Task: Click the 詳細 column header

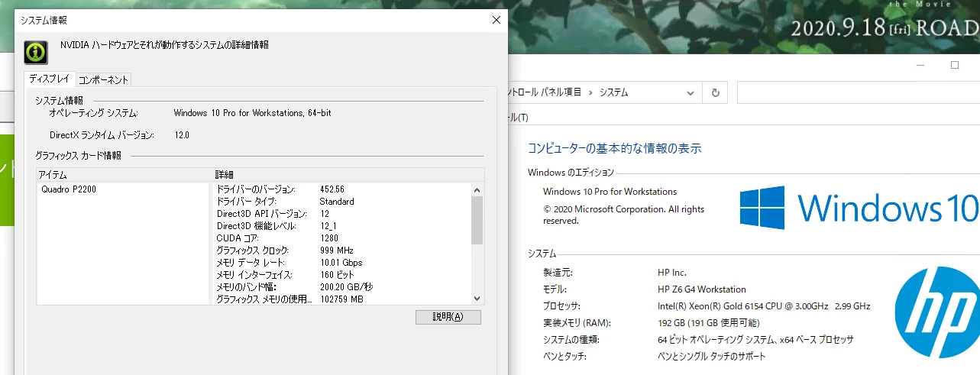Action: pos(348,175)
